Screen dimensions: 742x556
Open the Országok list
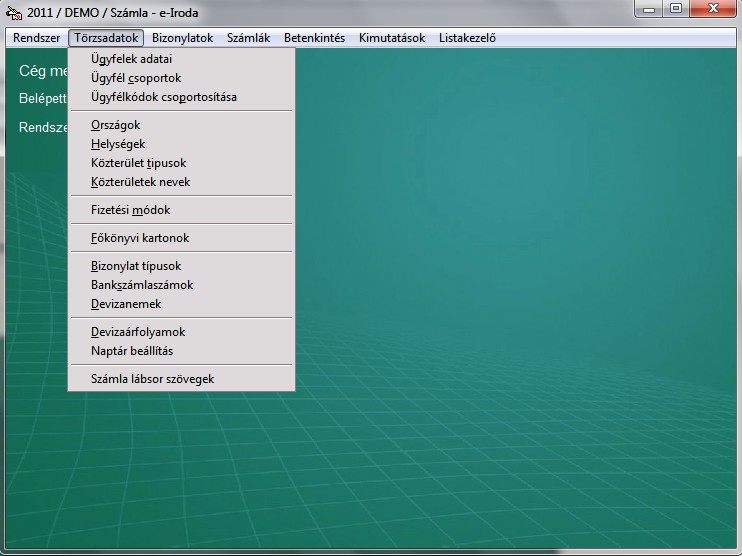(116, 125)
